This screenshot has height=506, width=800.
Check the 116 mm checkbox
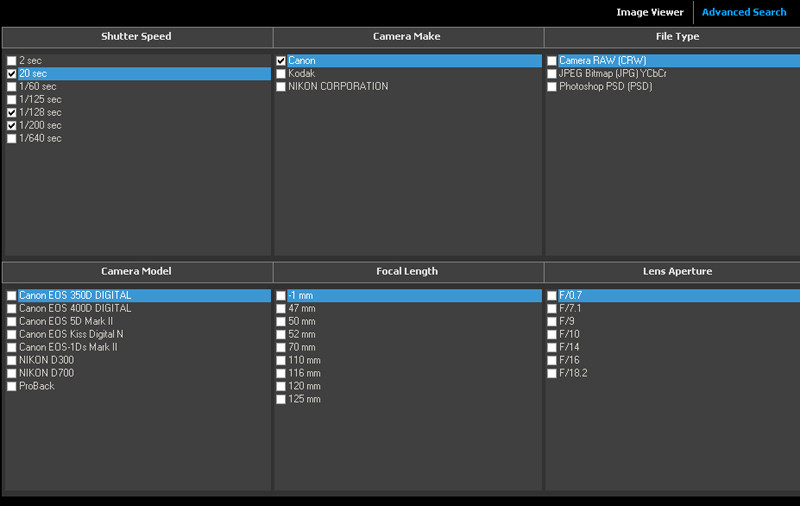click(x=281, y=373)
